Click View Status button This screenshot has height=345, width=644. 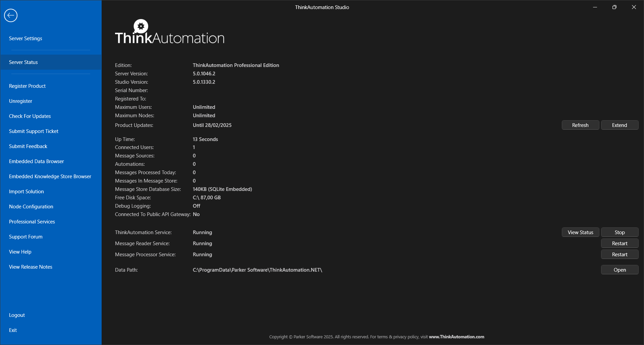580,232
